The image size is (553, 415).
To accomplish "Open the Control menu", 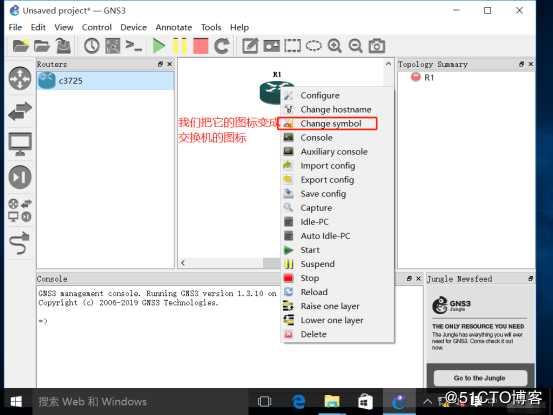I will point(97,27).
